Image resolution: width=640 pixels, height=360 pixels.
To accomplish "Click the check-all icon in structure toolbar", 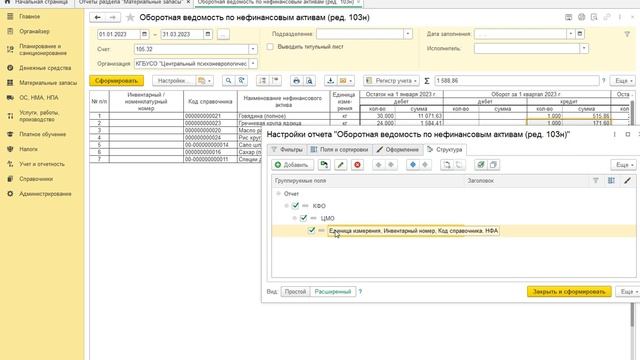I will [480, 165].
